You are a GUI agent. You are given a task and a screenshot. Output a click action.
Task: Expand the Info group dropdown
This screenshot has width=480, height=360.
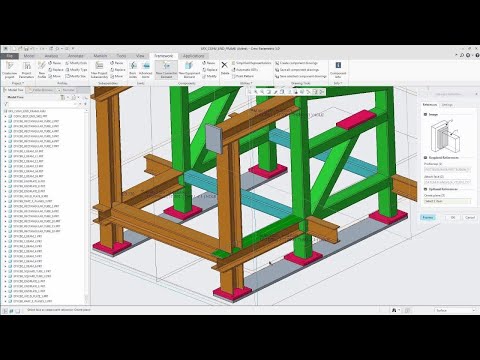point(338,83)
